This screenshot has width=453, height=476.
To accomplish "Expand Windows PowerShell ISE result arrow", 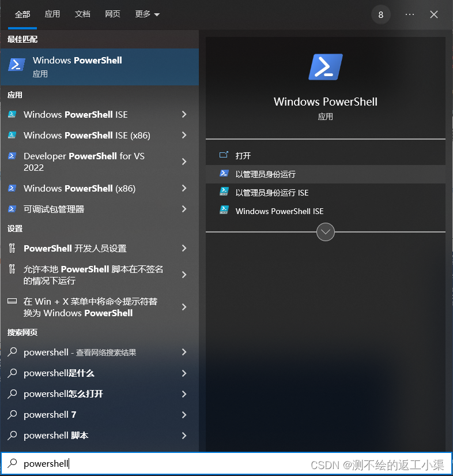I will [184, 114].
